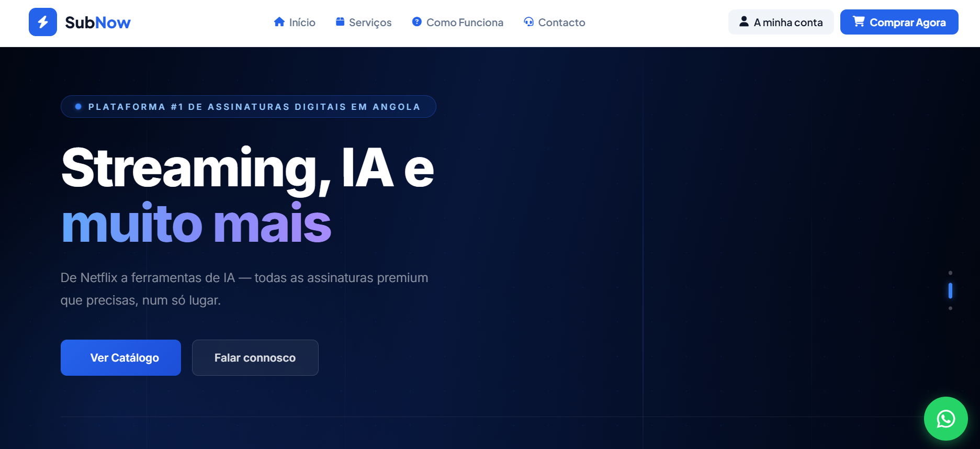Image resolution: width=980 pixels, height=449 pixels.
Task: Click the Falar connosco button
Action: [255, 357]
